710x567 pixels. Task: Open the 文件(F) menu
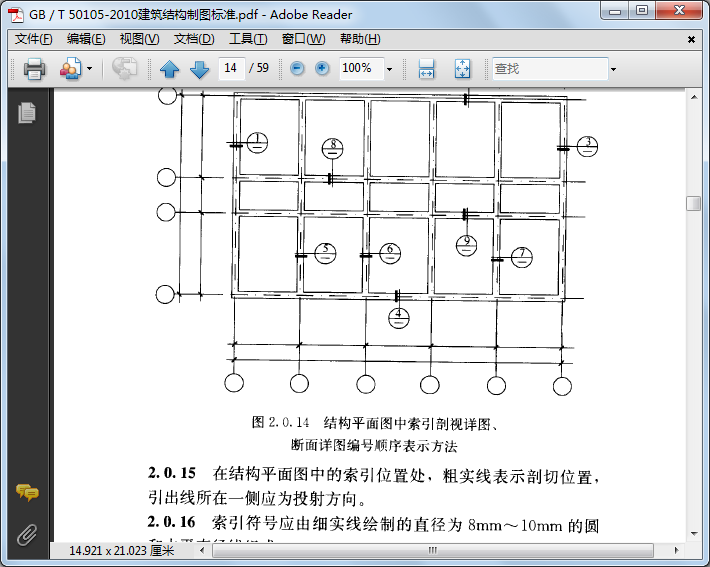pos(34,39)
